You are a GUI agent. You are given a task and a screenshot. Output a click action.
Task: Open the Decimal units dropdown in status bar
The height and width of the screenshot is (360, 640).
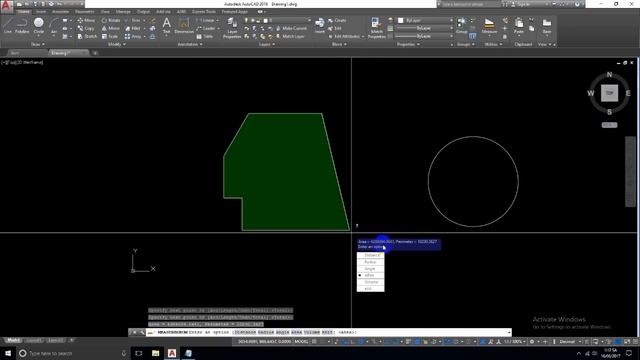(569, 341)
